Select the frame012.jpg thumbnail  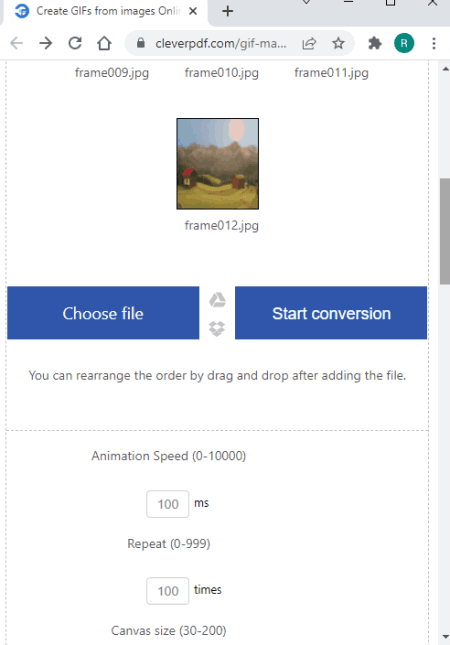(x=218, y=164)
